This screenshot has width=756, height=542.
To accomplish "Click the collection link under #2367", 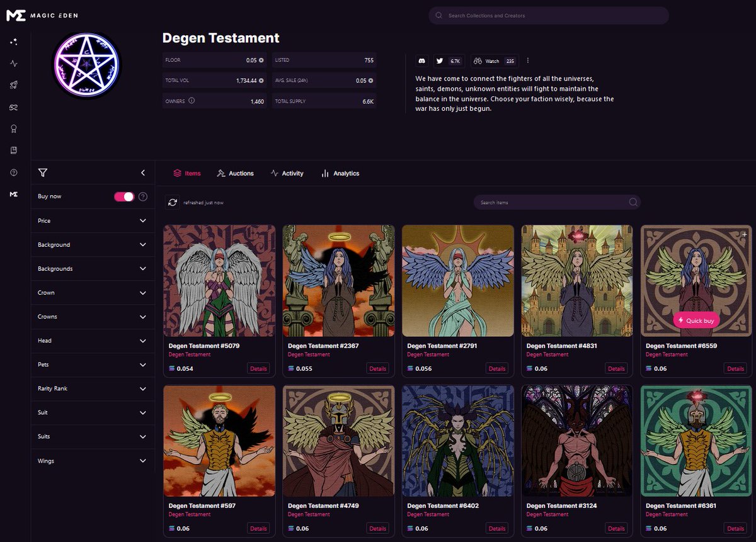I will click(x=309, y=354).
